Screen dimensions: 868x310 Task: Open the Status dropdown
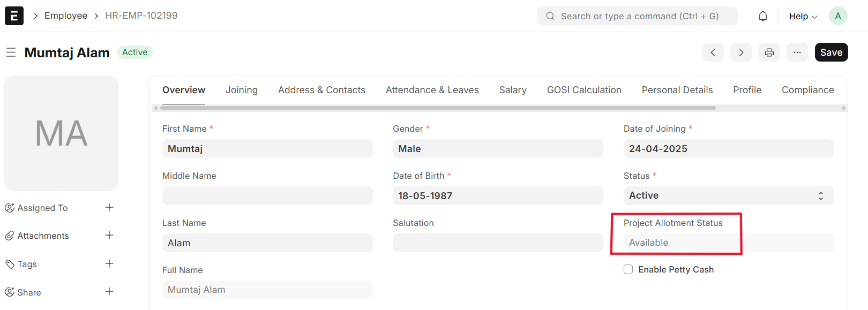[x=728, y=196]
